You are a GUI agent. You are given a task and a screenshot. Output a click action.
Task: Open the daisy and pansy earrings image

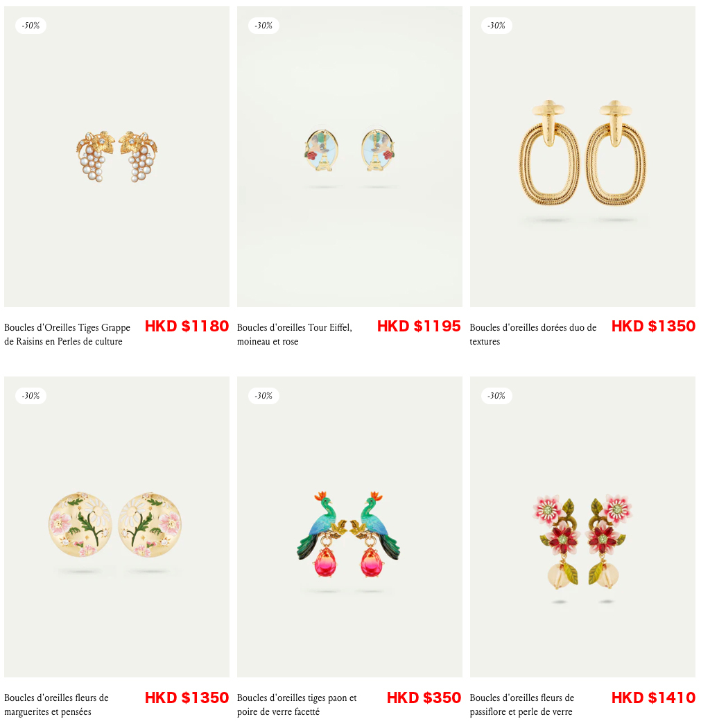pos(116,526)
